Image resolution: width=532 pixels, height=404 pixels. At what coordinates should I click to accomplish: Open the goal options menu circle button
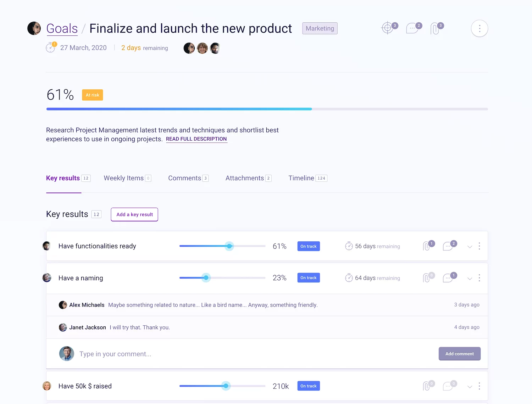480,28
